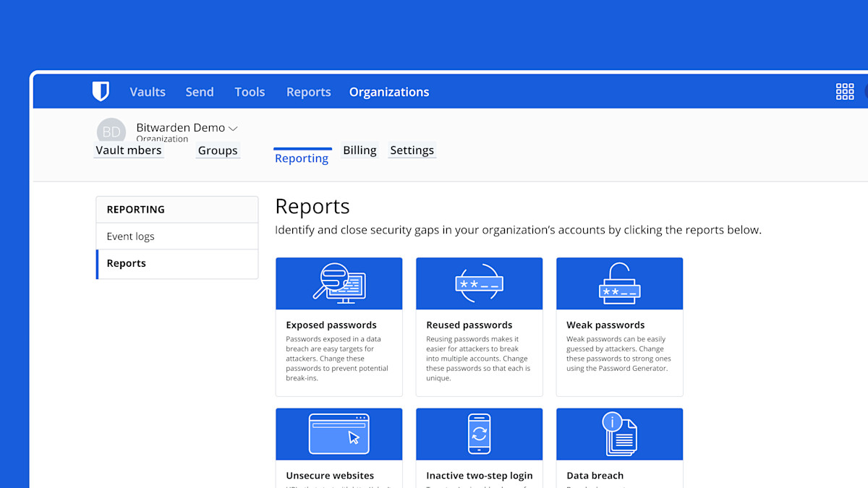Click the Exposed passwords magnifier icon
Screen dimensions: 868x488
[339, 283]
